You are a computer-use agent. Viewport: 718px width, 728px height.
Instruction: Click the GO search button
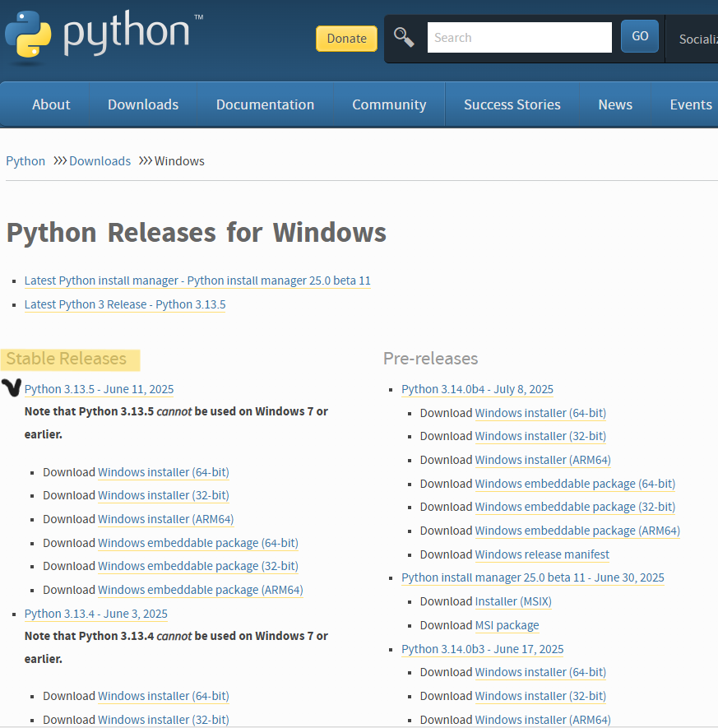pos(640,36)
